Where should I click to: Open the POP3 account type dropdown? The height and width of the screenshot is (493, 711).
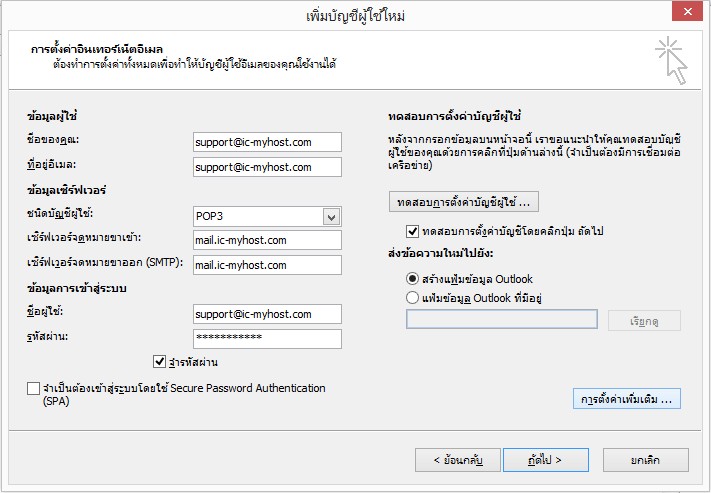330,216
